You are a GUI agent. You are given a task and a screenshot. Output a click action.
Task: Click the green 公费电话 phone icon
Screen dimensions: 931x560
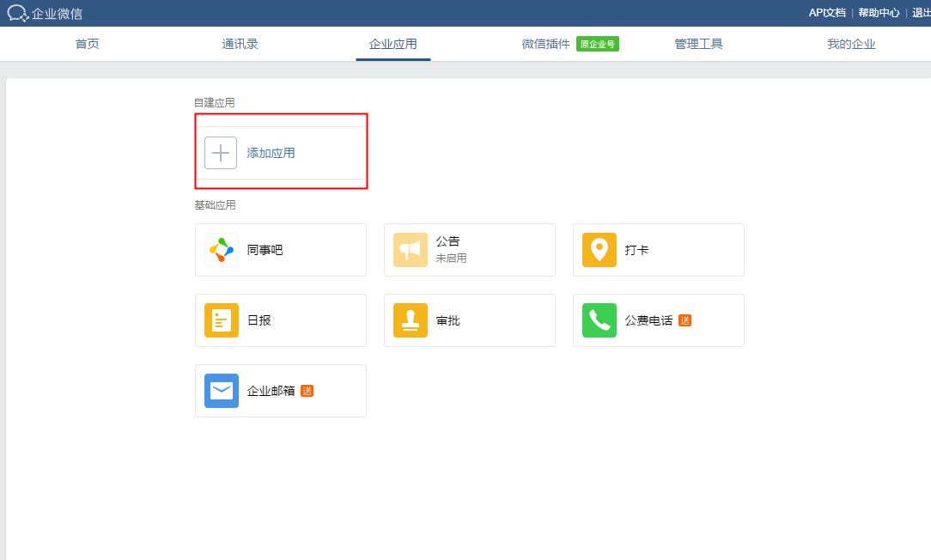tap(599, 320)
